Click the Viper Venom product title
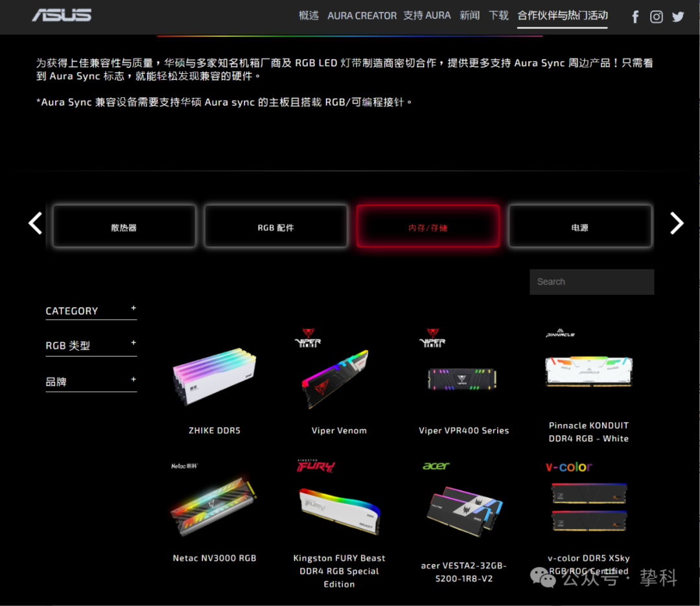The height and width of the screenshot is (606, 700). pyautogui.click(x=339, y=430)
